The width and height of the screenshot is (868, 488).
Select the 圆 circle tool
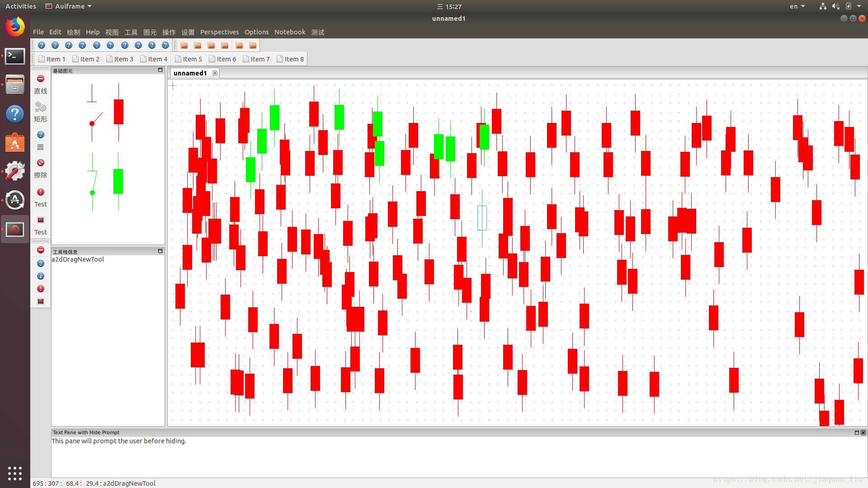coord(40,141)
